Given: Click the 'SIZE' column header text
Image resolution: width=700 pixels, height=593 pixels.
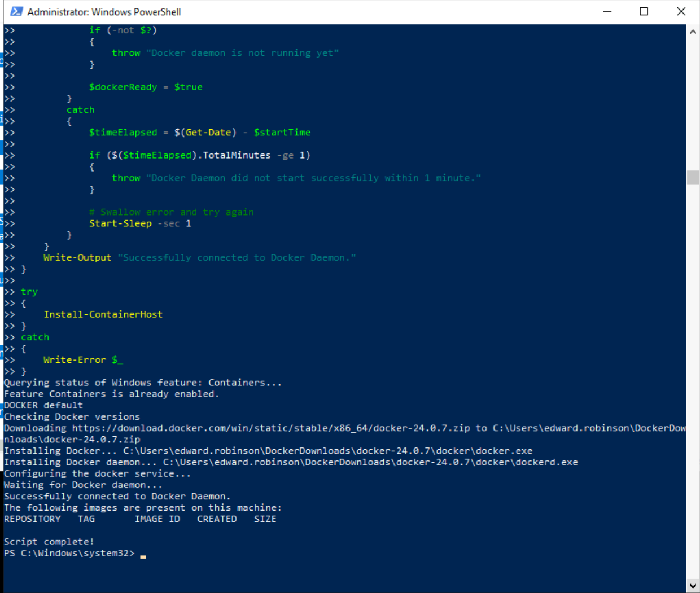Looking at the screenshot, I should (265, 519).
